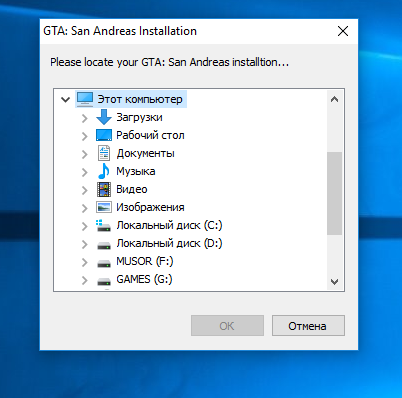Expand the Загрузки folder node
Image resolution: width=402 pixels, height=398 pixels.
[x=85, y=118]
